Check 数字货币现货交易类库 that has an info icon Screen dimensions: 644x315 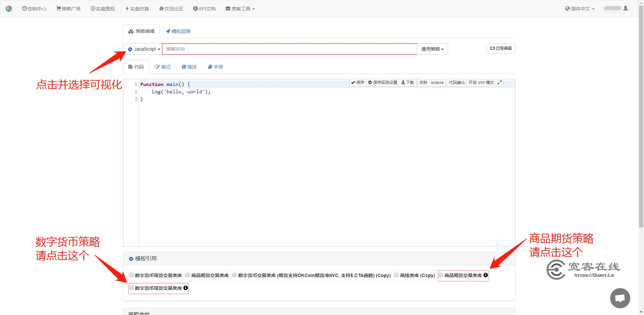point(131,288)
